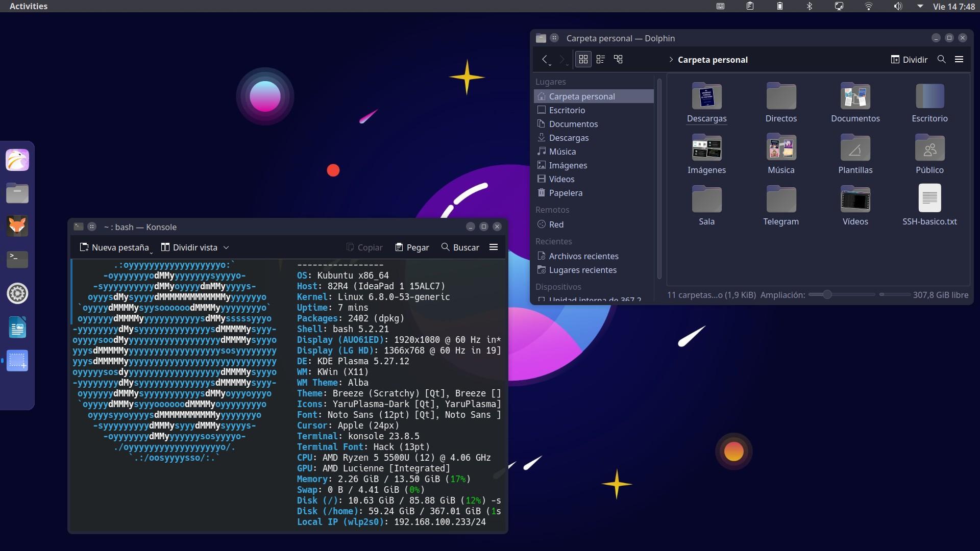Select the Sala folder icon
Image resolution: width=980 pixels, height=551 pixels.
pos(706,199)
